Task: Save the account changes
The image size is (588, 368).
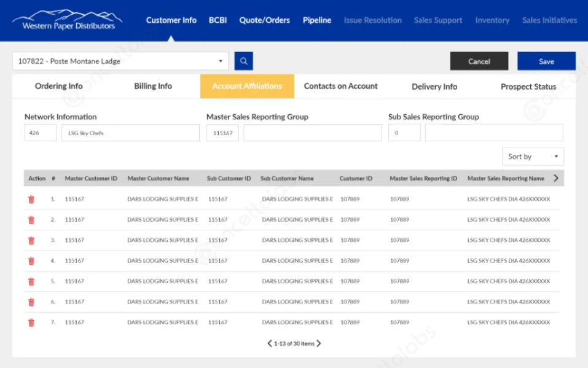Action: coord(546,61)
